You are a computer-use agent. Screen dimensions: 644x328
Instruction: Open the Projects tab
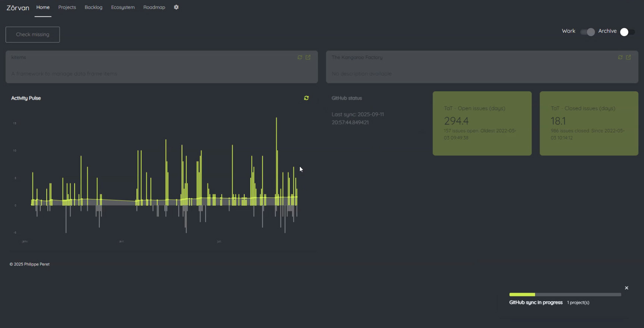(67, 7)
